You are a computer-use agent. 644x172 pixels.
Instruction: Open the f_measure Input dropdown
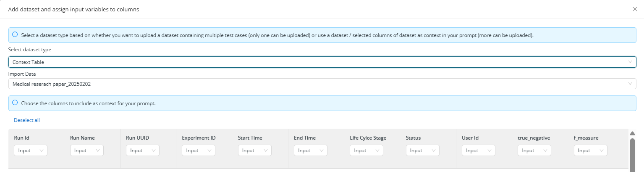pyautogui.click(x=591, y=151)
